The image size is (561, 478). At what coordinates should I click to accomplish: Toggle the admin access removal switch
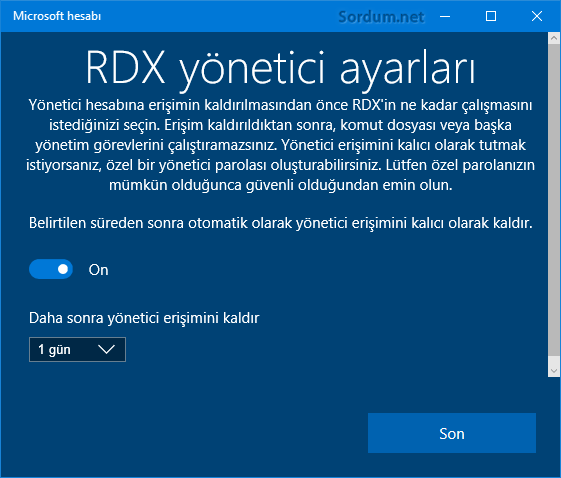[x=51, y=269]
